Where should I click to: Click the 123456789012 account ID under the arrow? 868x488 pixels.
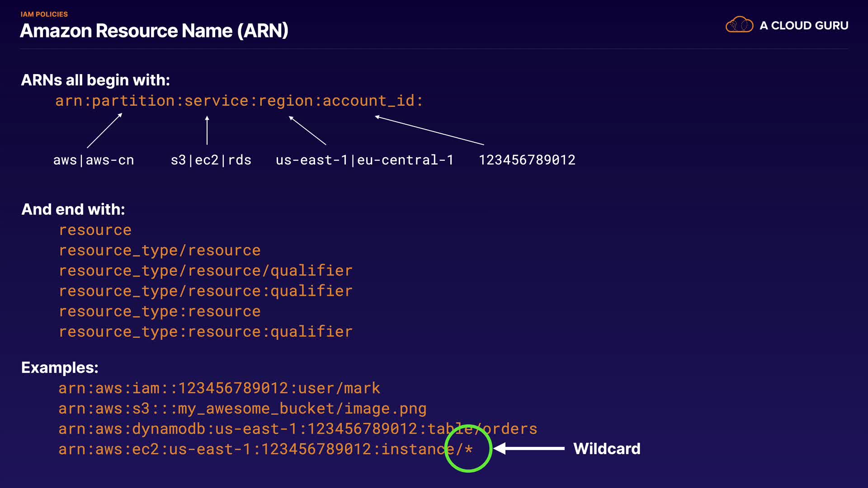pos(527,160)
